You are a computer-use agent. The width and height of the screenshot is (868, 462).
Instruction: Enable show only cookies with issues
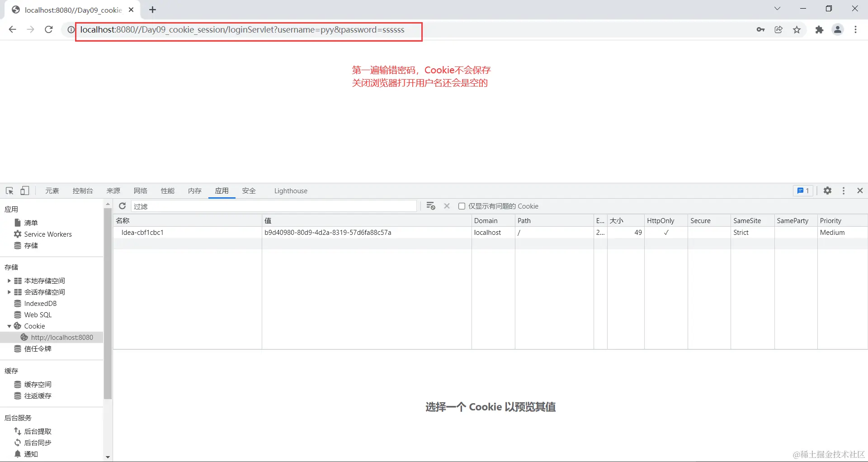tap(462, 206)
